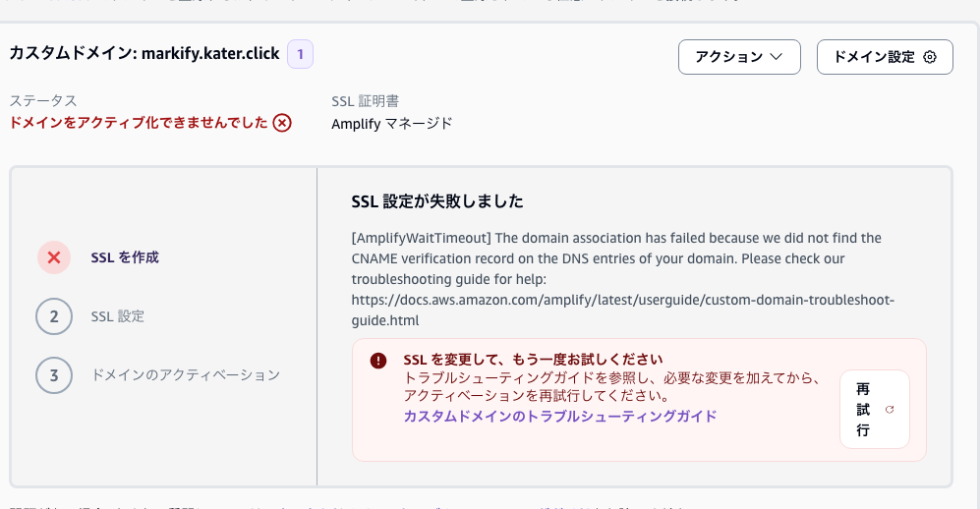
Task: Click the ドメインのアクティベーション step label
Action: [x=186, y=374]
